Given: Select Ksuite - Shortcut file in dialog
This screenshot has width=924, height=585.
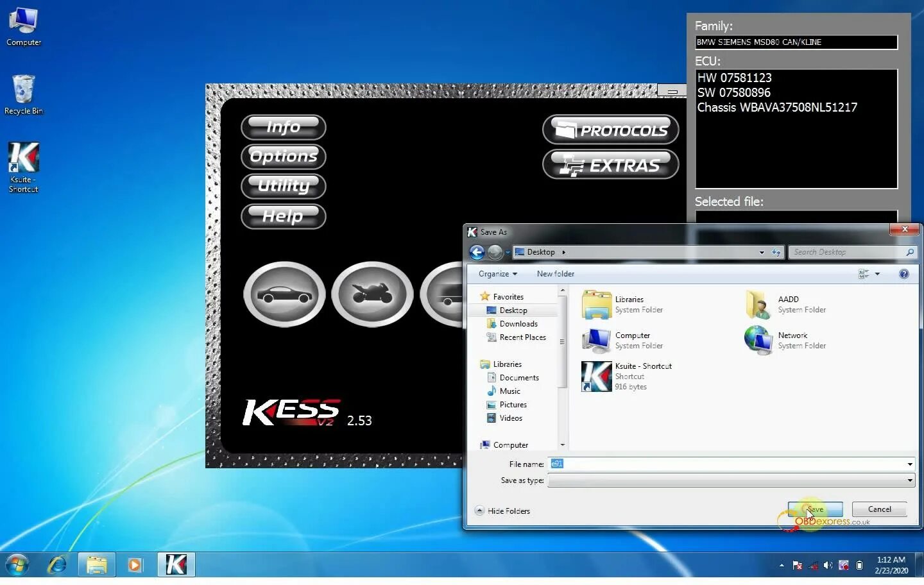Looking at the screenshot, I should coord(627,377).
